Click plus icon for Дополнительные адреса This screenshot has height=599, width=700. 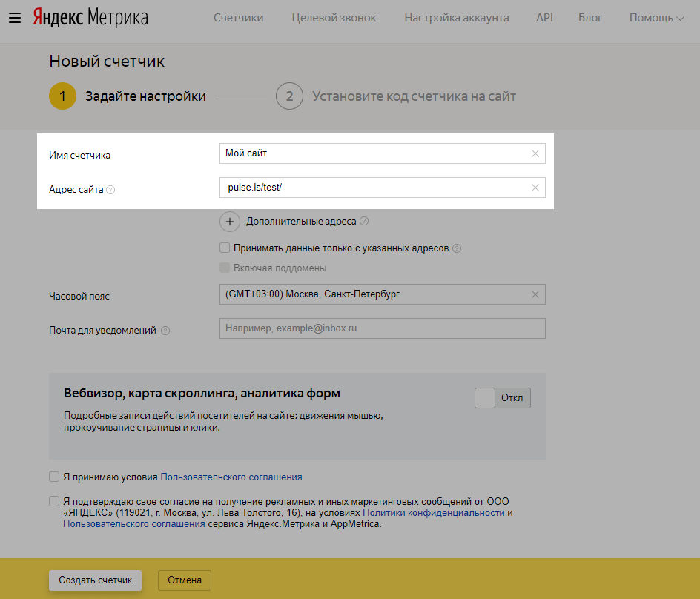tap(230, 222)
